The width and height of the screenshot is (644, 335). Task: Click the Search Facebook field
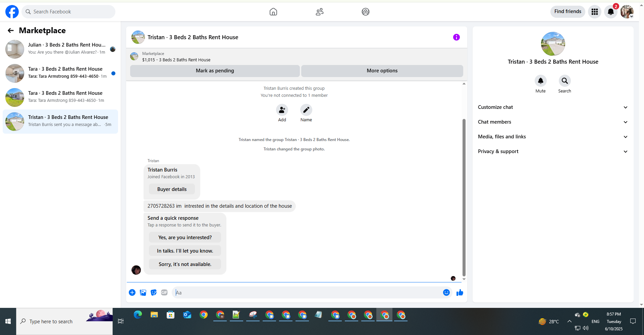68,12
